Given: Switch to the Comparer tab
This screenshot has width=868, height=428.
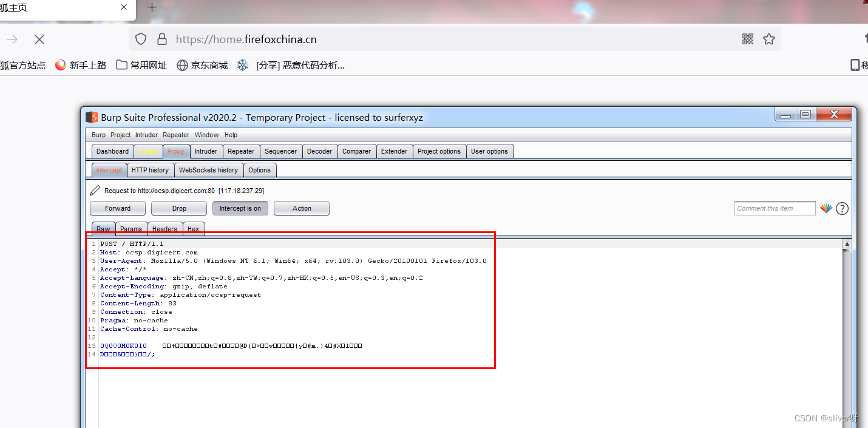Looking at the screenshot, I should [x=357, y=151].
